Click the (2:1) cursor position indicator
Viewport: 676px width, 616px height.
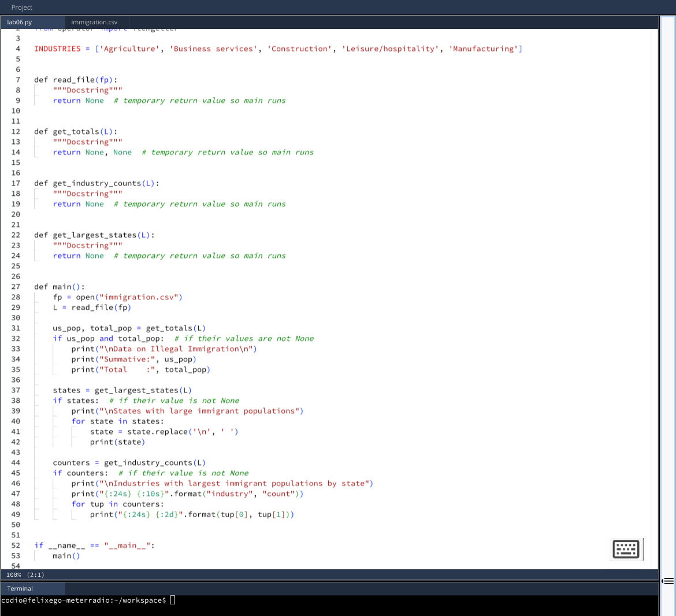35,574
